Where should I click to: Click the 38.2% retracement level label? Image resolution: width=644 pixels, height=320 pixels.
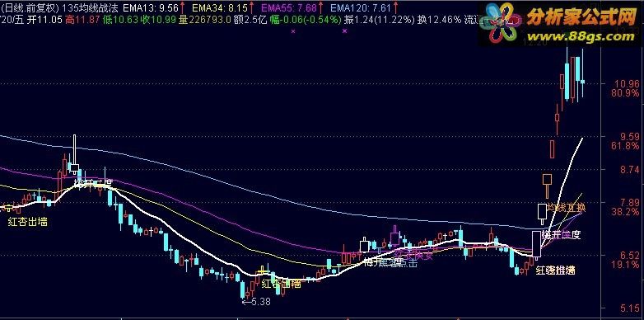[x=625, y=212]
